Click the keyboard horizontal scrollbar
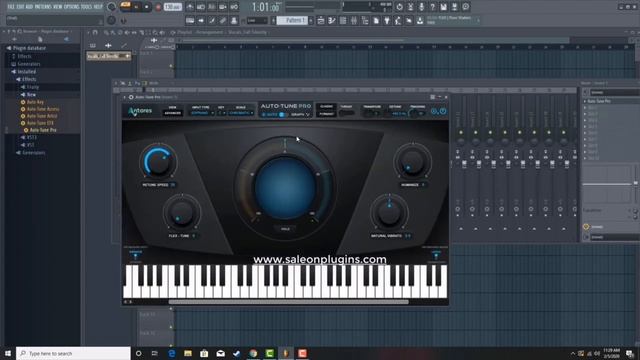 (x=288, y=302)
